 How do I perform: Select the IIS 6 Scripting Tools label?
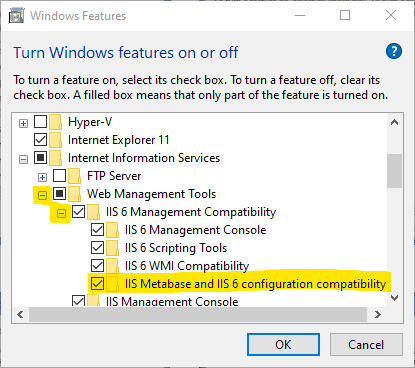click(x=176, y=248)
